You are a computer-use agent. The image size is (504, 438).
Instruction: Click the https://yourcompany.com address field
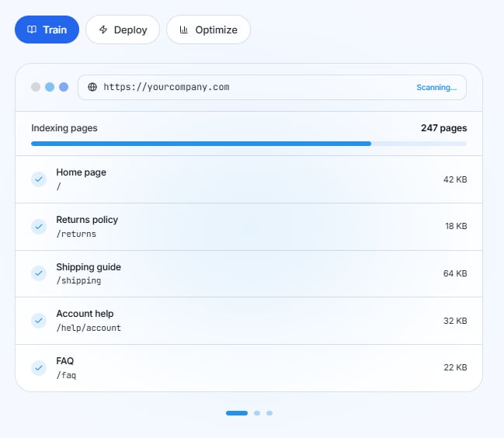click(x=272, y=88)
